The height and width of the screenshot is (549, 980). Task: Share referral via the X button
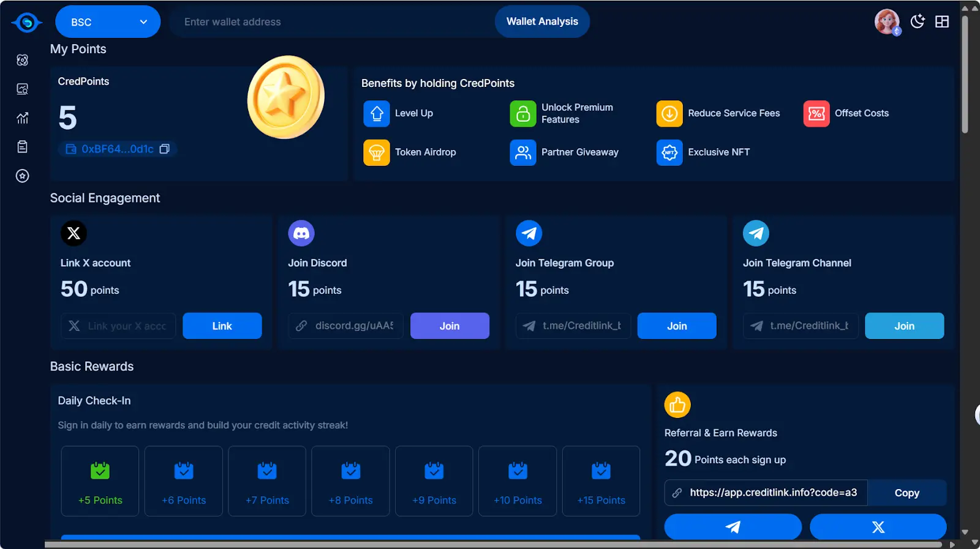(x=878, y=527)
